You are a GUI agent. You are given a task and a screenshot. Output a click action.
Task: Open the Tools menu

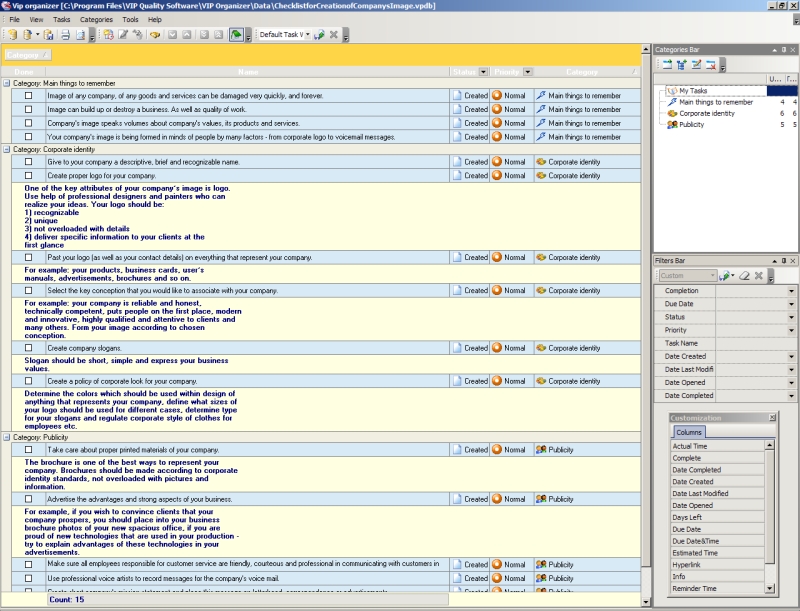point(130,19)
